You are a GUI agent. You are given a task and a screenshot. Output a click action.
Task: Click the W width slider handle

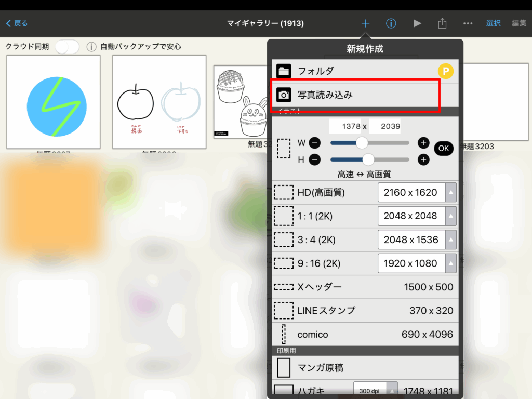[x=362, y=143]
